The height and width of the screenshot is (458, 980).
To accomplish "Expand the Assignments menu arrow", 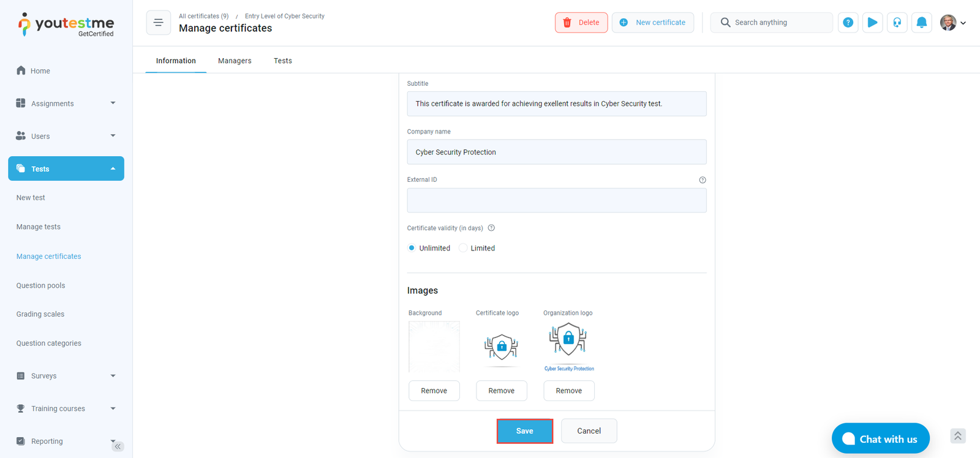I will pos(113,103).
